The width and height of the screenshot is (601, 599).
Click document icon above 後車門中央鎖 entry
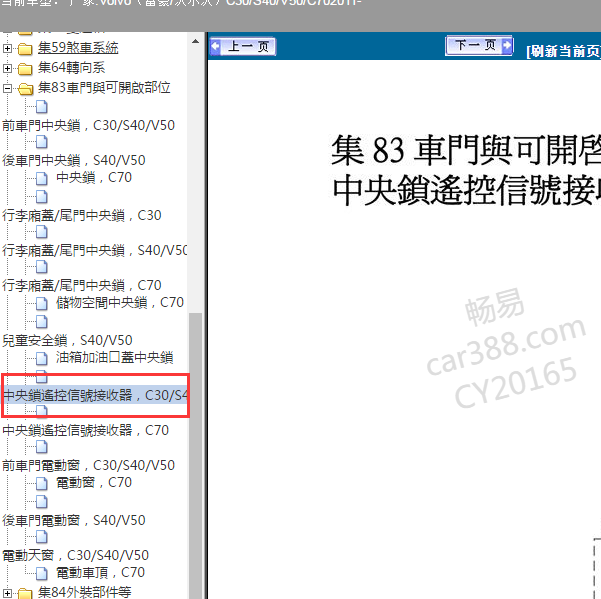(41, 142)
